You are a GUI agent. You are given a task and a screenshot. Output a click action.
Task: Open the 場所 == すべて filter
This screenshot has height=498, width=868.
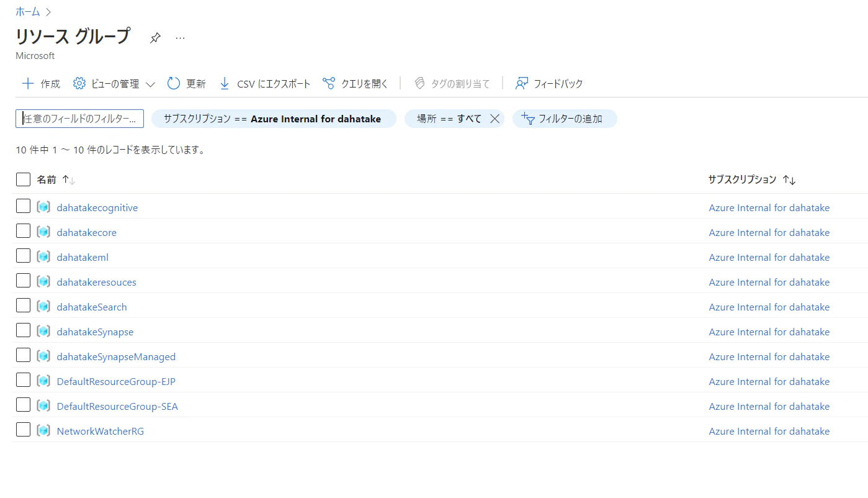click(x=449, y=119)
